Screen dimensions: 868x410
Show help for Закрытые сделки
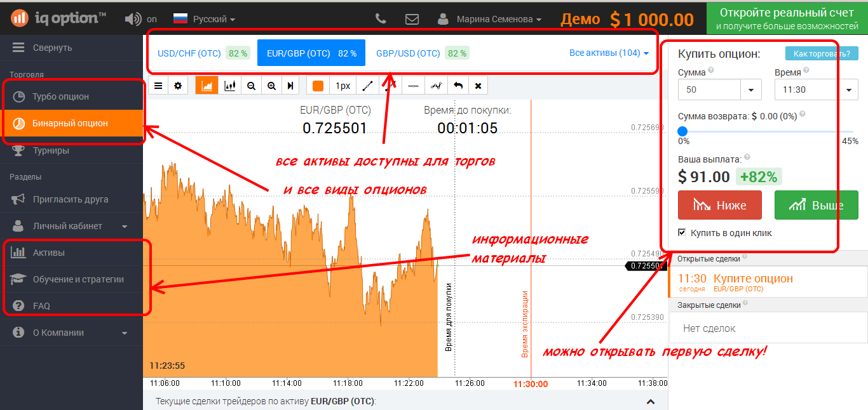[745, 304]
